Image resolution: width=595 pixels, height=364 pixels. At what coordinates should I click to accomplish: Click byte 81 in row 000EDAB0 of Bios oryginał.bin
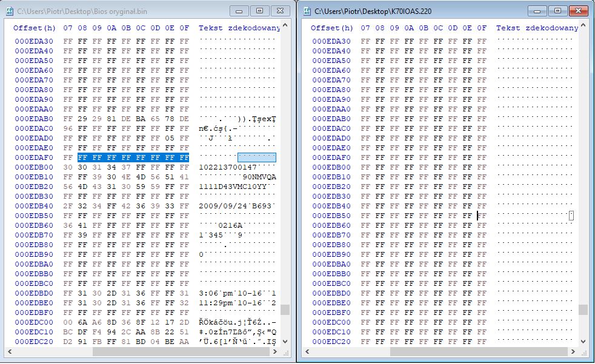pos(111,119)
